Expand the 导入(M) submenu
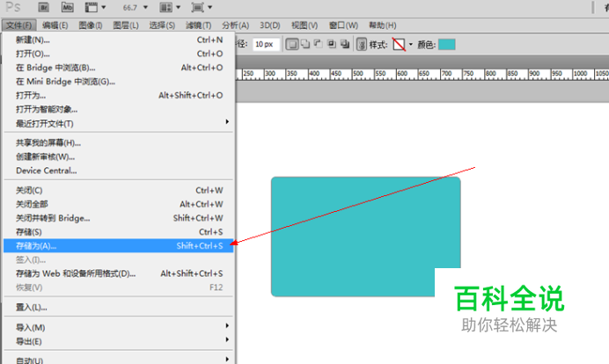The height and width of the screenshot is (364, 609). 119,328
